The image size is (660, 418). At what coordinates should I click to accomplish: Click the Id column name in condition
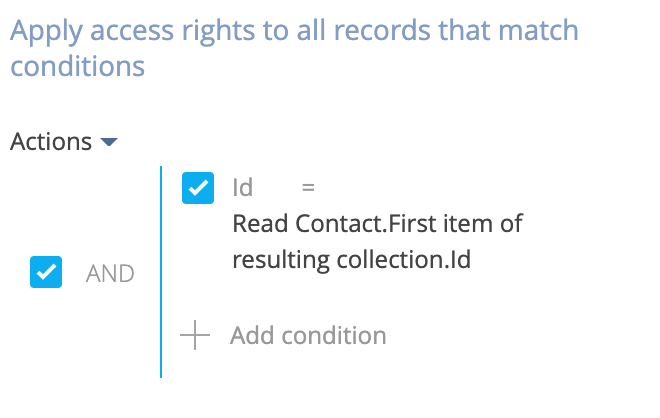(x=242, y=188)
